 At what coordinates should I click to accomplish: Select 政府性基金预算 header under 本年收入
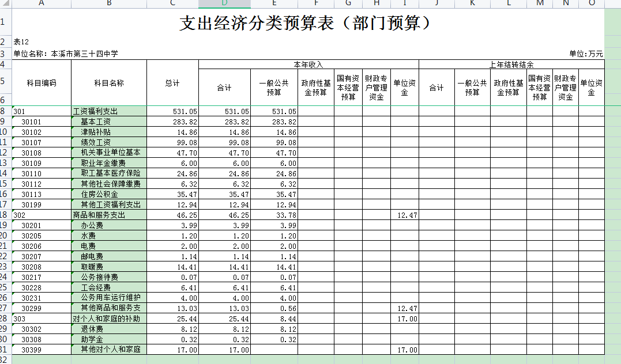(x=316, y=88)
